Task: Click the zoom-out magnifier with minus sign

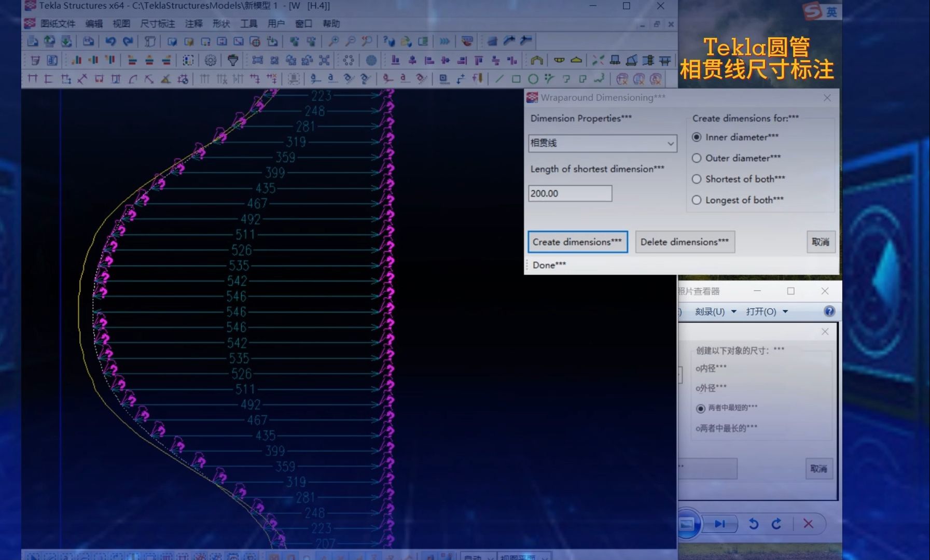Action: tap(350, 41)
